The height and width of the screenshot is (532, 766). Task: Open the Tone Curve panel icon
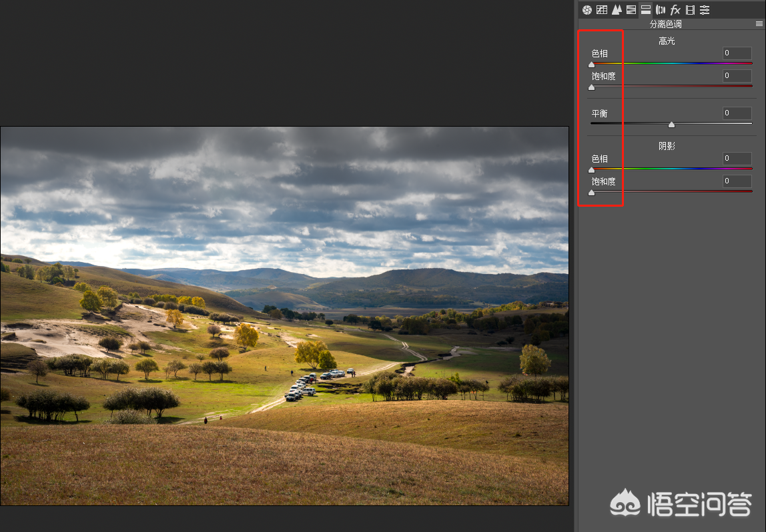pyautogui.click(x=602, y=10)
